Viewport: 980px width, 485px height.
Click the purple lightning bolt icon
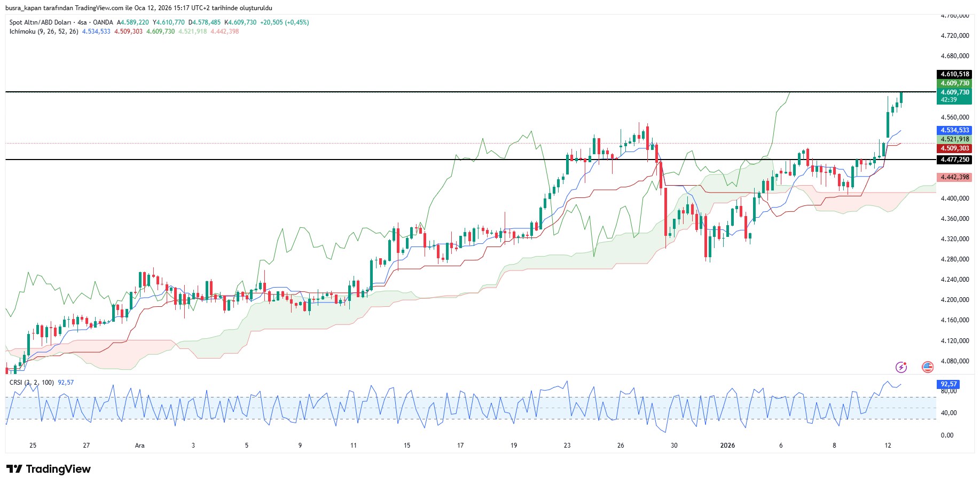pyautogui.click(x=901, y=367)
